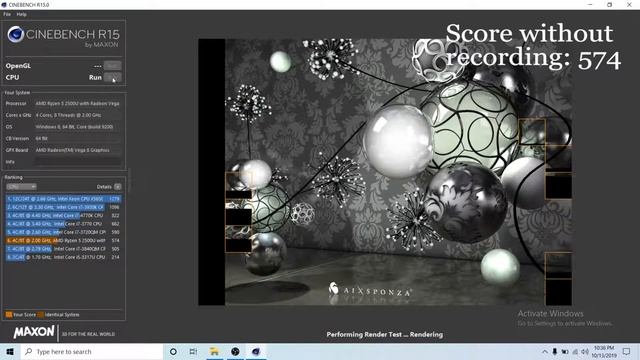This screenshot has width=640, height=360.
Task: Select the orange AMD Ryzen 5 2500U ranking row
Action: [x=63, y=240]
